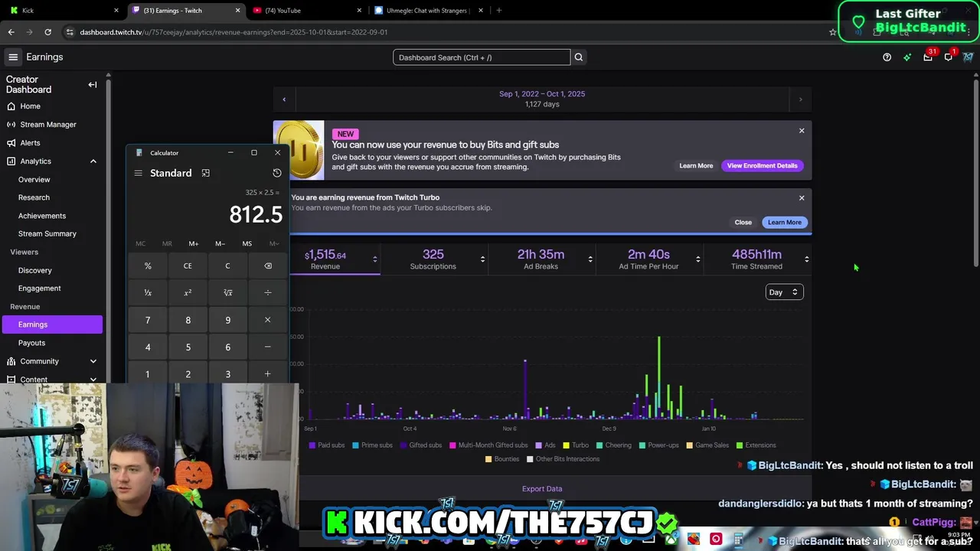Click the Calculator multiply key
Image resolution: width=980 pixels, height=551 pixels.
tap(267, 320)
